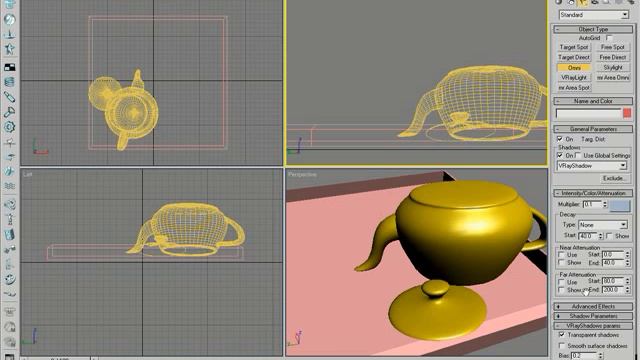Viewport: 640px width, 360px height.
Task: Create a reactor Rope collection
Action: coord(9,35)
